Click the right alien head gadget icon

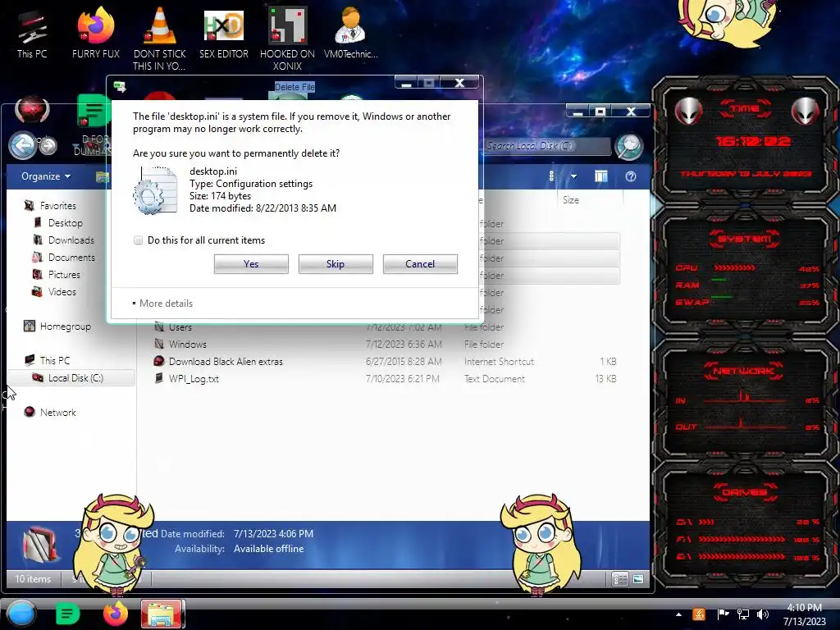[x=806, y=112]
